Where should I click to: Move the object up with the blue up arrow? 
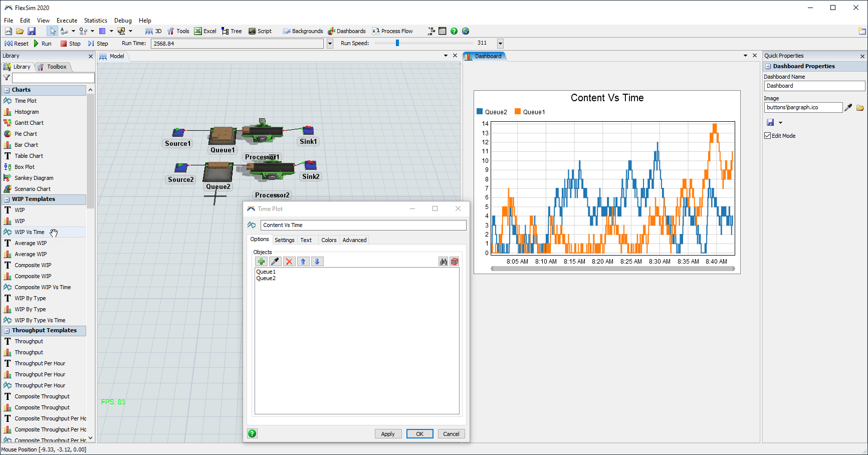pyautogui.click(x=303, y=262)
